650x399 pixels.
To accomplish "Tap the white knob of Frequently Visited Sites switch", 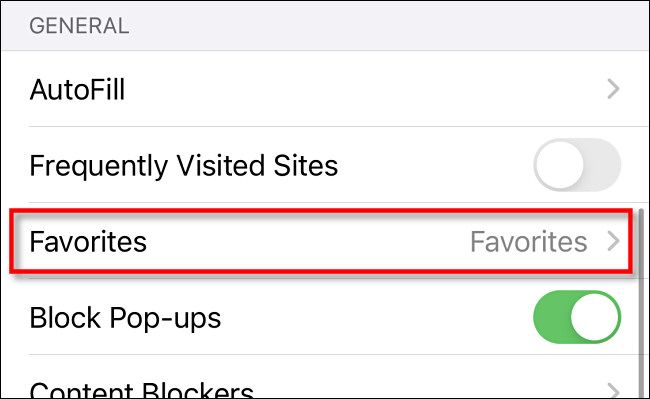I will point(560,165).
